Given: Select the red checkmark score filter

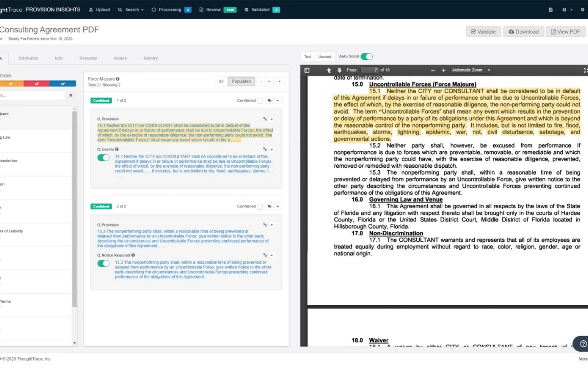Looking at the screenshot, I should pos(37,84).
